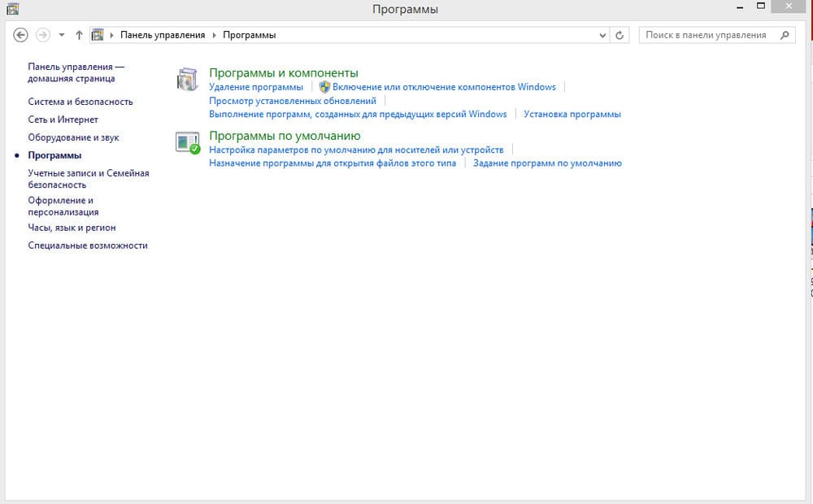Open Задание программ по умолчанию link
813x504 pixels.
(x=547, y=163)
